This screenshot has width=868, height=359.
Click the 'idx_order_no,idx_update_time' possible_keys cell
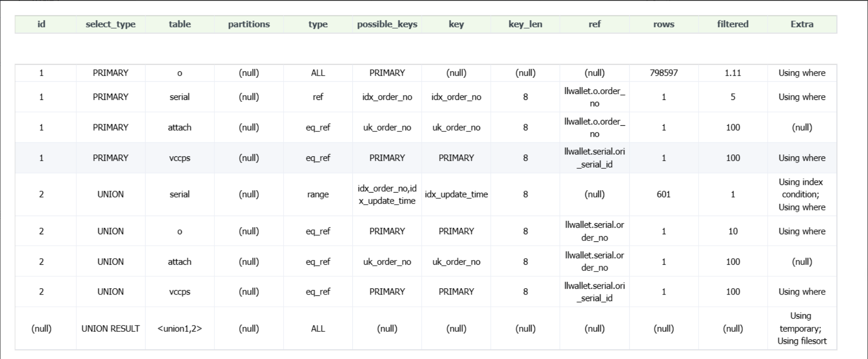tap(387, 195)
